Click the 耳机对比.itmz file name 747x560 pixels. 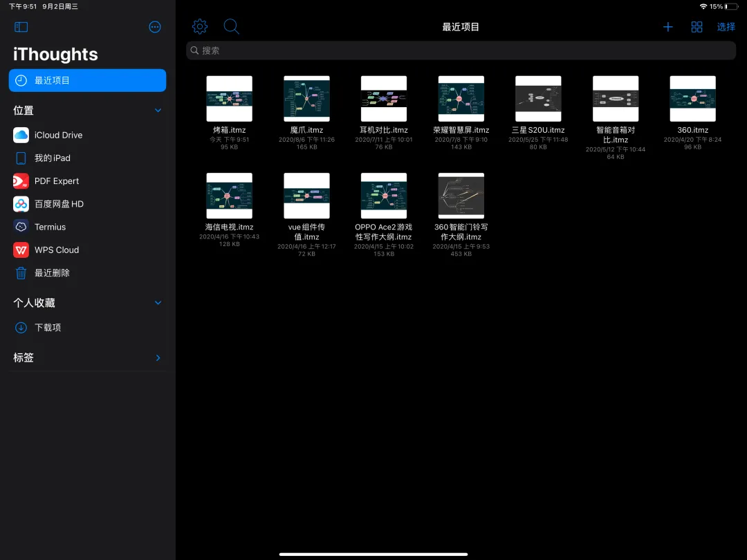click(384, 130)
